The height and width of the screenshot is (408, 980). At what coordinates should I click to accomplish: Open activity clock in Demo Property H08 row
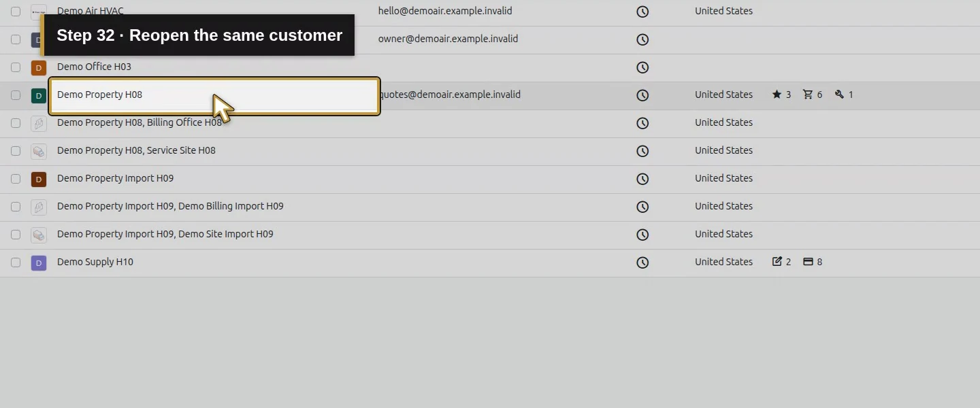[642, 95]
